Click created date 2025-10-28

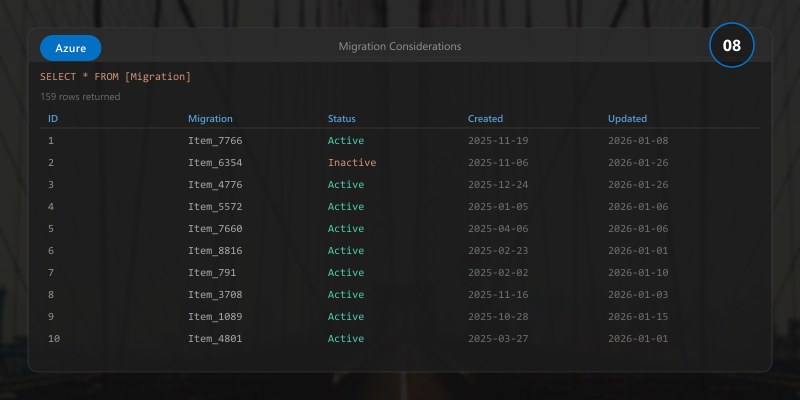(x=498, y=316)
